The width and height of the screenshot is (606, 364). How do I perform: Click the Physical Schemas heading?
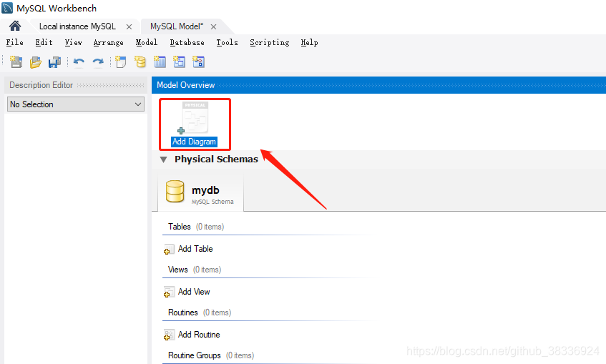pyautogui.click(x=216, y=159)
